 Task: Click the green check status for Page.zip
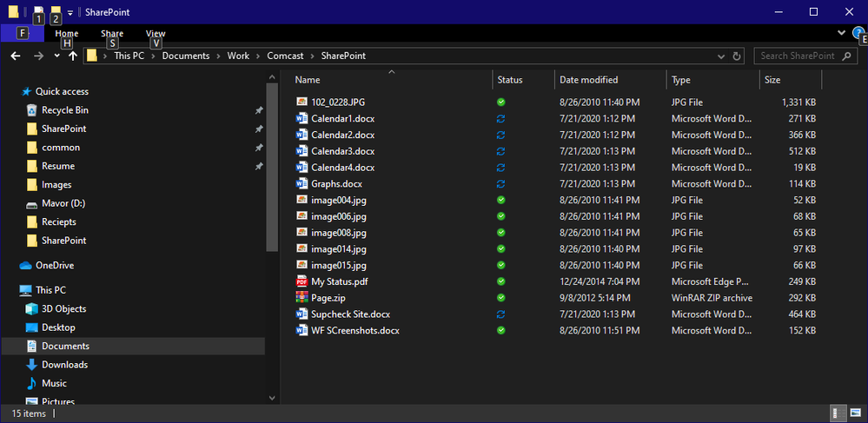click(501, 298)
